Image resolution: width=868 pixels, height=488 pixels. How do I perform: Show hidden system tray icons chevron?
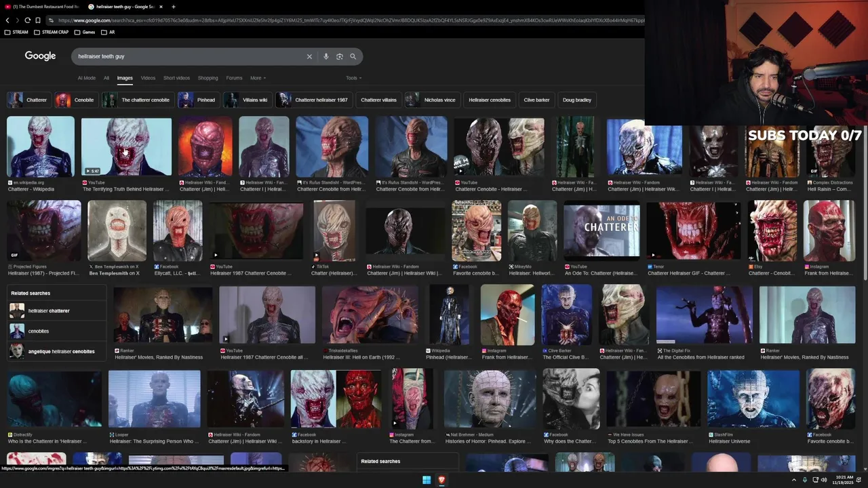(x=794, y=480)
